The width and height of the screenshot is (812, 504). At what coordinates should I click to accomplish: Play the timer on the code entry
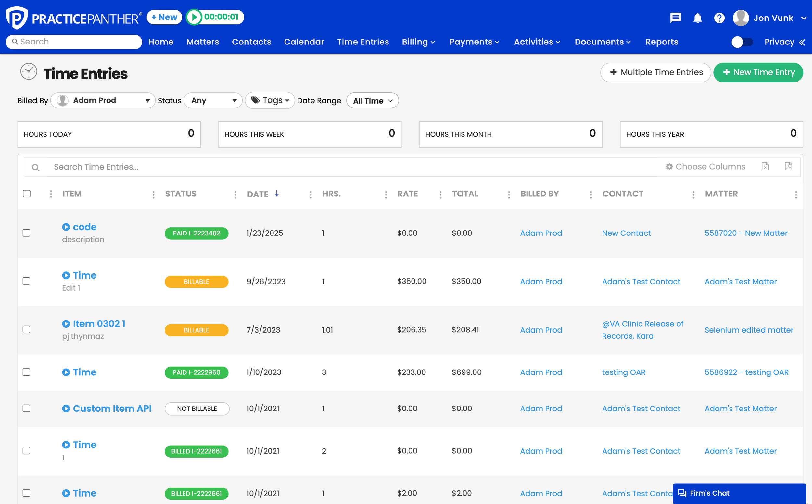click(x=66, y=227)
